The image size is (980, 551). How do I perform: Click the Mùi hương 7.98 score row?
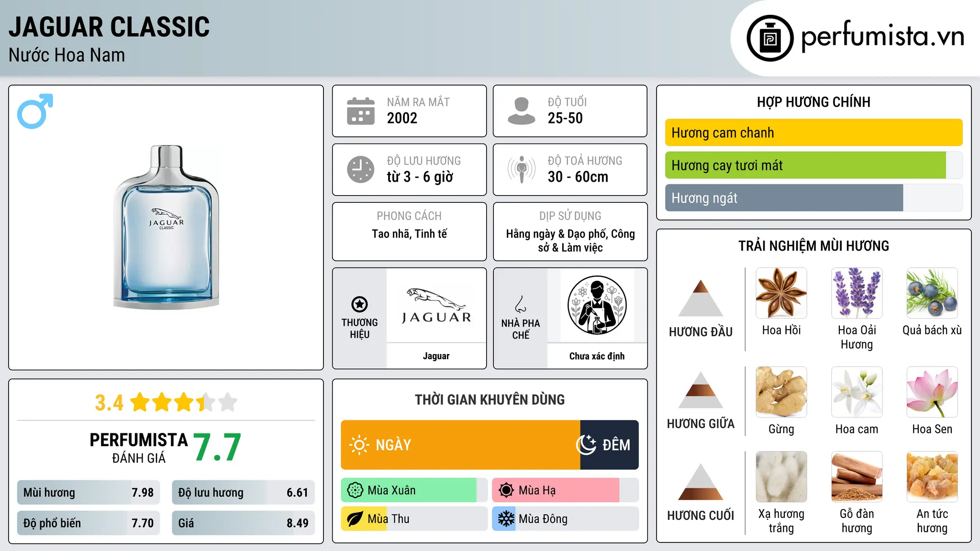click(x=89, y=492)
